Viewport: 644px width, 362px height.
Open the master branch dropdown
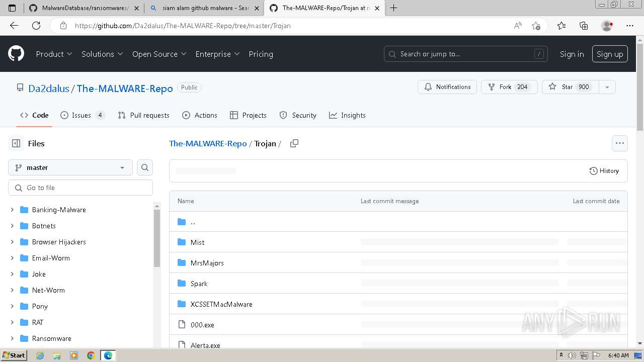pos(70,167)
